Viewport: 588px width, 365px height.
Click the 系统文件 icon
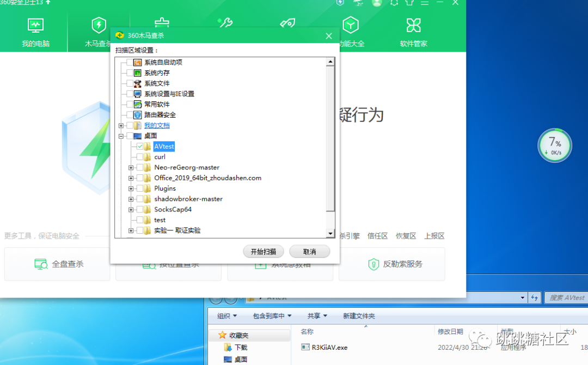point(138,83)
